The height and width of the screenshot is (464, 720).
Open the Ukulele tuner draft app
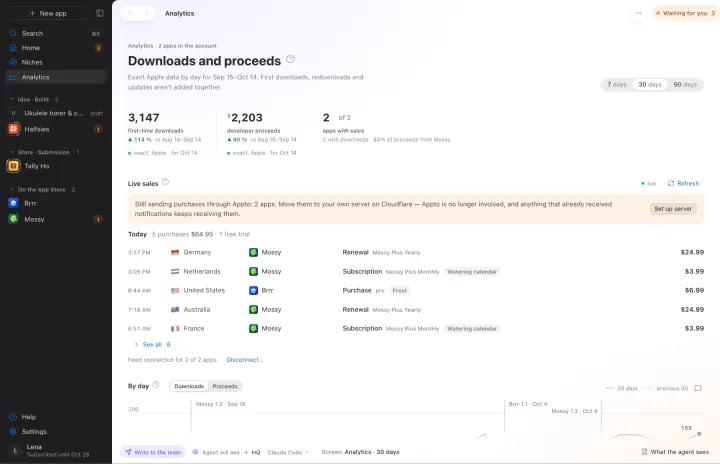tap(56, 113)
